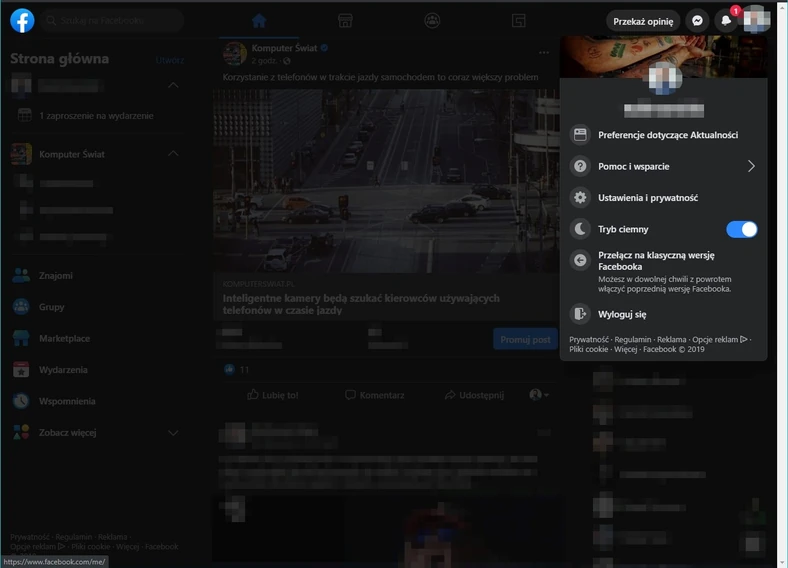Expand Zobacz więcej chevron in sidebar
This screenshot has height=568, width=788.
pos(173,433)
